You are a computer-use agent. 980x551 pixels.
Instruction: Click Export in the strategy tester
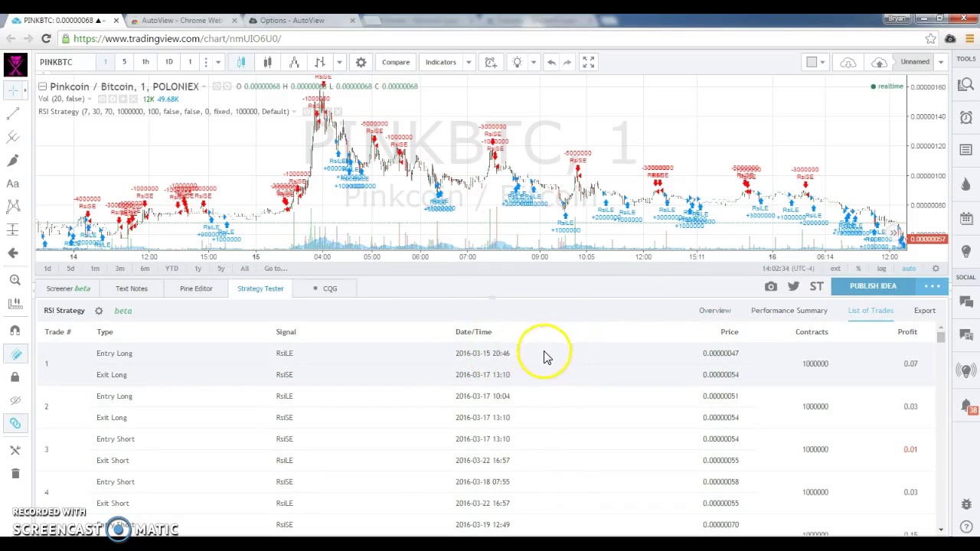coord(924,311)
